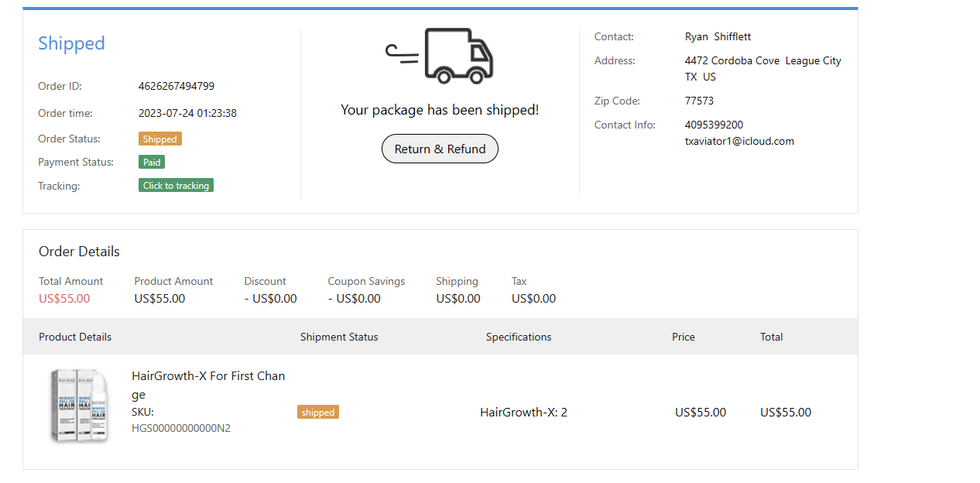
Task: Click the lowercase shipped badge in product row
Action: (x=317, y=413)
